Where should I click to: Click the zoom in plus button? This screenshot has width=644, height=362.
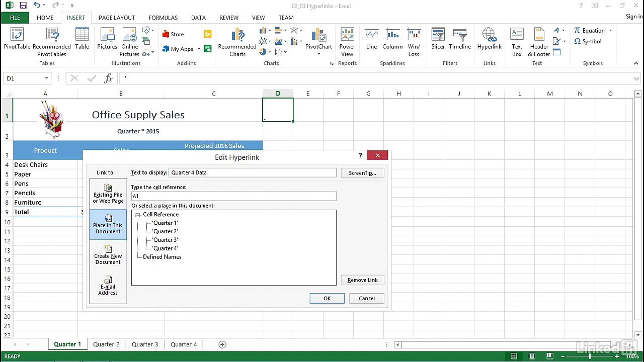coord(617,356)
